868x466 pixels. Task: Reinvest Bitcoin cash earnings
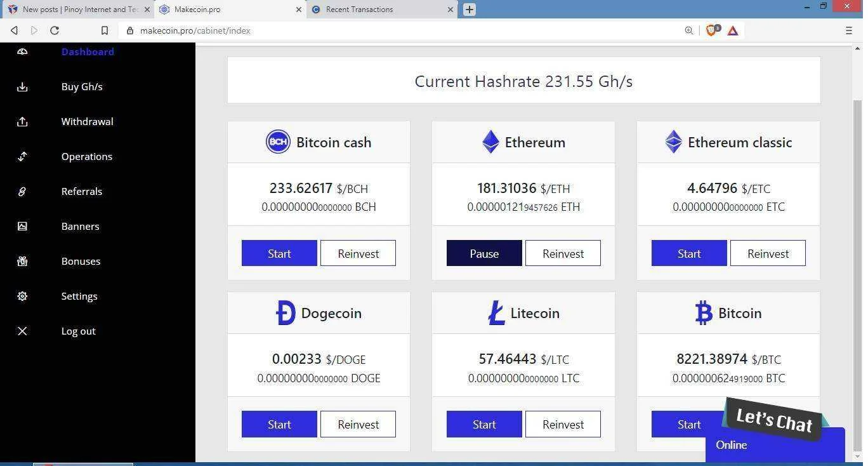pos(358,253)
